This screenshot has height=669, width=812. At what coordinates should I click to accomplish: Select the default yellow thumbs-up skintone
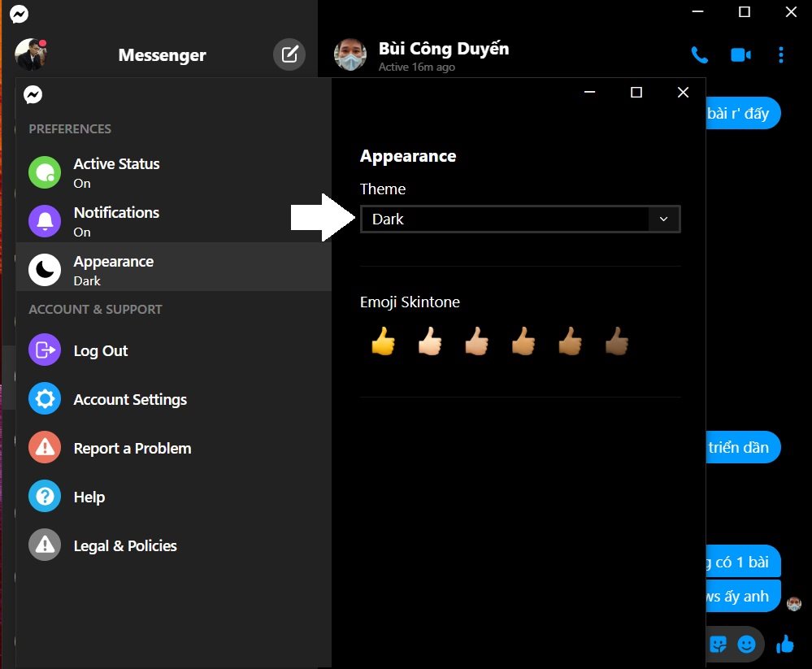pyautogui.click(x=383, y=342)
